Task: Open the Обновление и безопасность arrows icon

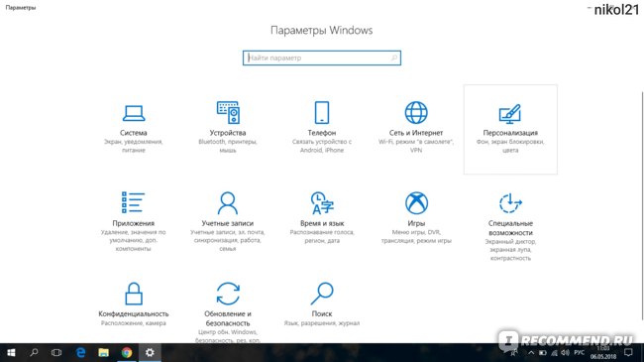Action: tap(228, 294)
